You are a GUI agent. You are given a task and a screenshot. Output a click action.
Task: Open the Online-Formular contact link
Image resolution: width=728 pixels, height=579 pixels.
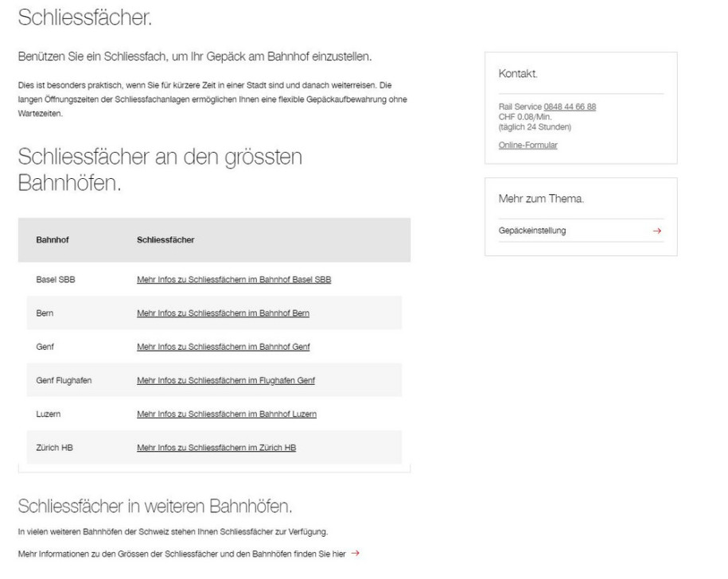528,145
